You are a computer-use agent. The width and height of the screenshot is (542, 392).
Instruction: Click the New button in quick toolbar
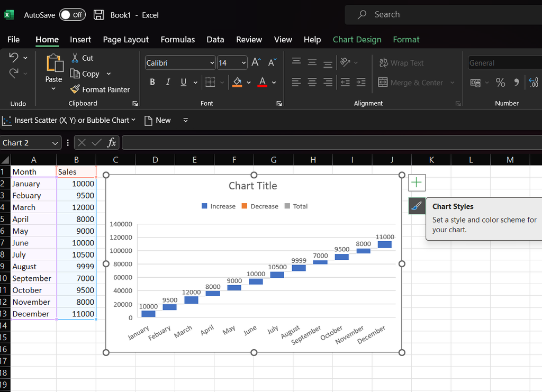pos(158,120)
